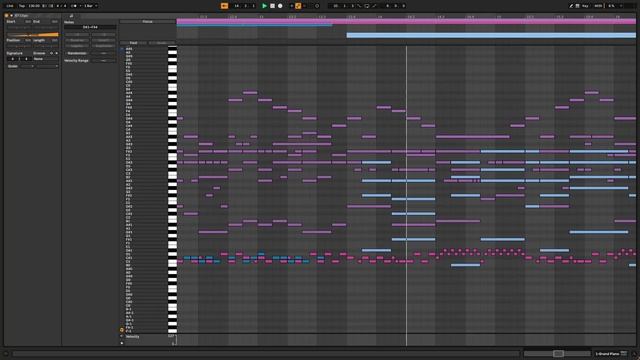Adjust the Velocity Range slider

(104, 60)
